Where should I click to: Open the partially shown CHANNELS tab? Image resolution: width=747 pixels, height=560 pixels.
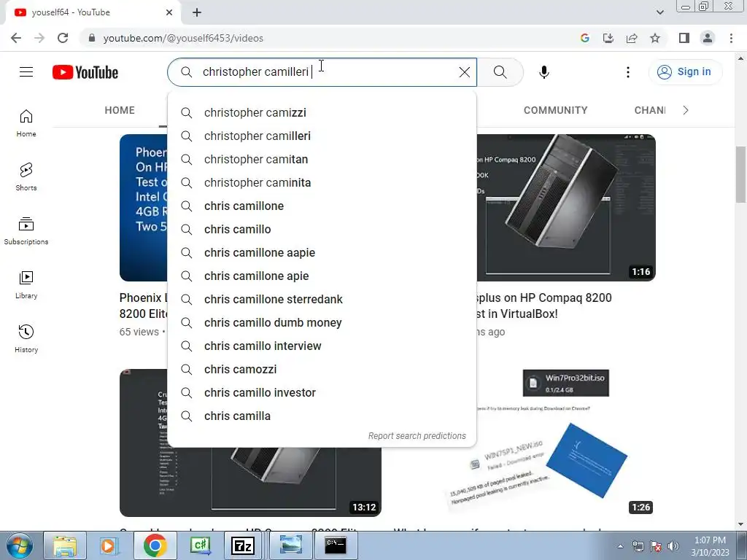click(650, 111)
